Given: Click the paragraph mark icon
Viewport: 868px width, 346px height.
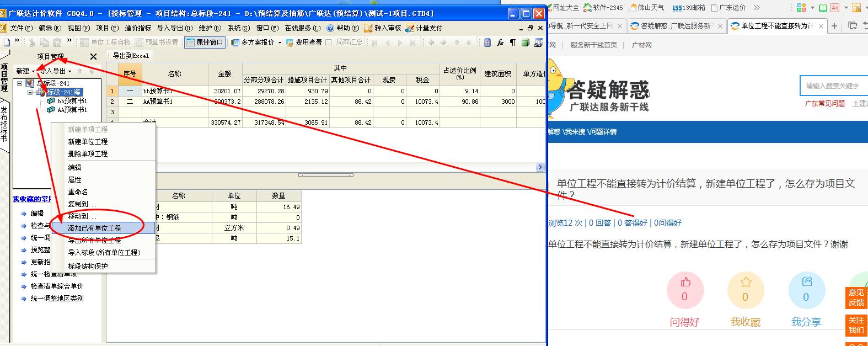Looking at the screenshot, I should [512, 42].
